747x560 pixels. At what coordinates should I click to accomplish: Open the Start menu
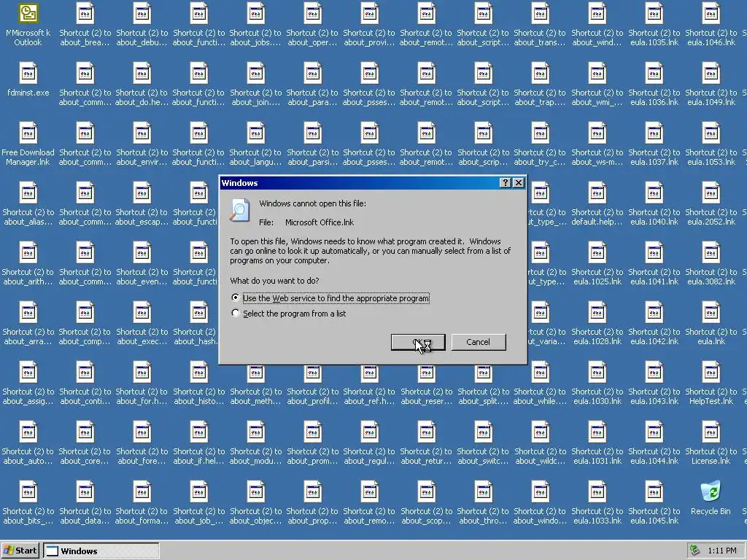point(20,551)
